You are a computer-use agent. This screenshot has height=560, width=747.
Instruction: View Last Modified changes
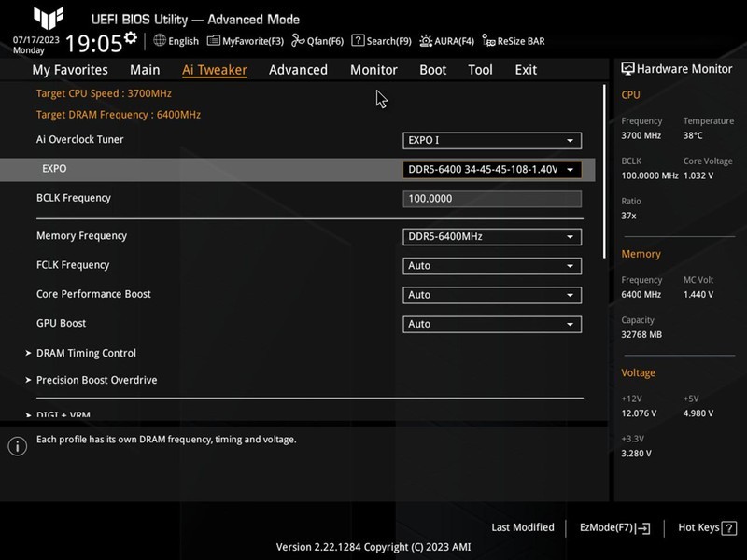(x=521, y=526)
